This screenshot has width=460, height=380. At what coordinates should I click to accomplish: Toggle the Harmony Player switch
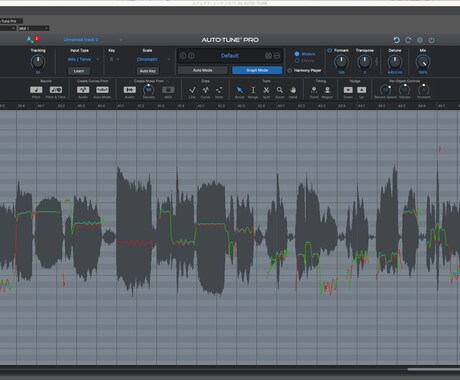pos(289,70)
